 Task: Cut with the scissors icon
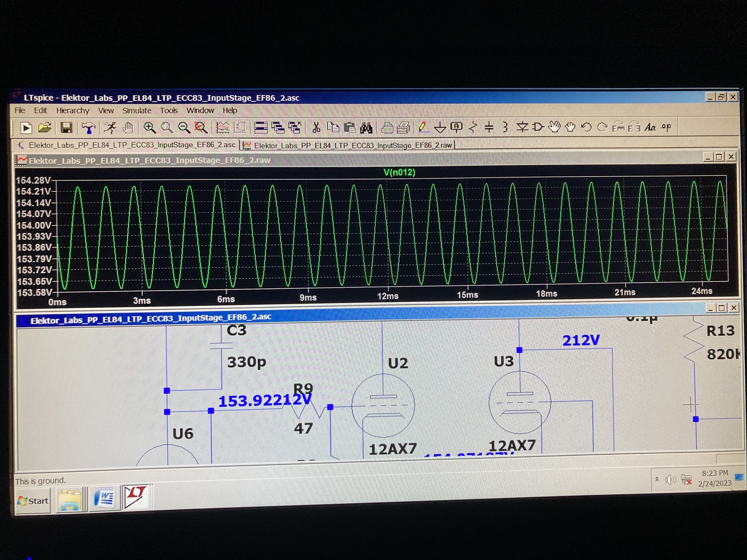point(316,128)
